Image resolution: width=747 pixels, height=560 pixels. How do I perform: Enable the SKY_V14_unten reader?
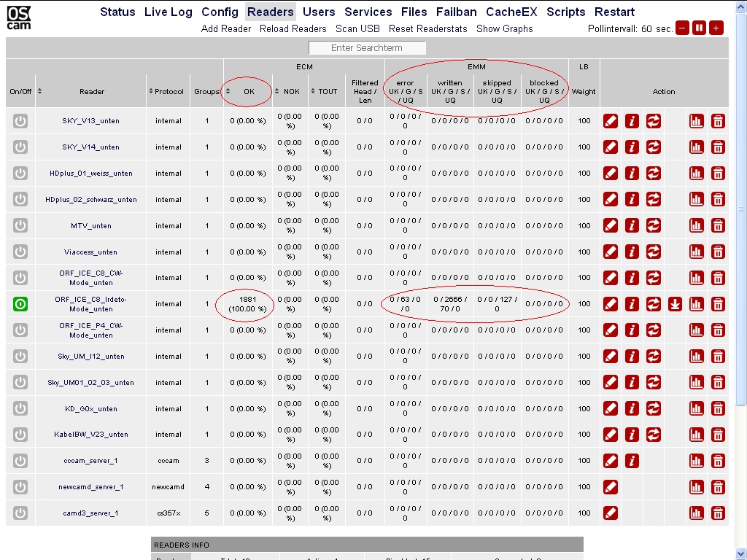20,147
